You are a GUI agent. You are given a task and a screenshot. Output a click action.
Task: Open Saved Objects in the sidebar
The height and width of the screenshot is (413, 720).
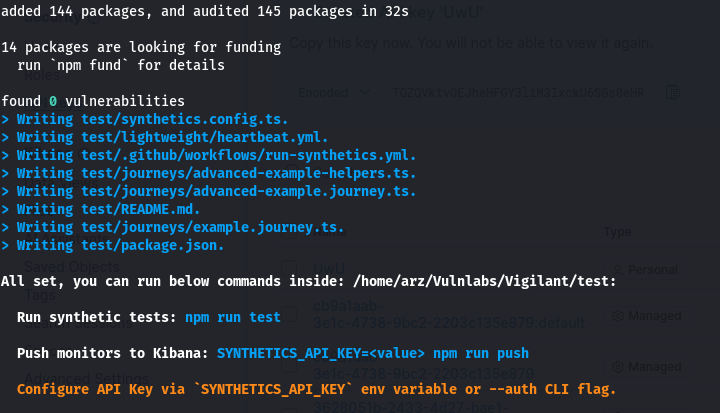[x=72, y=266]
